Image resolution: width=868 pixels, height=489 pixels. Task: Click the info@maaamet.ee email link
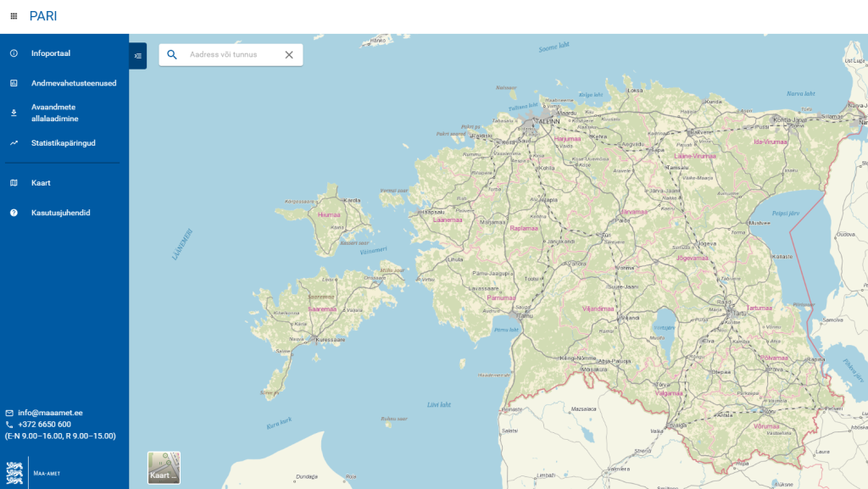50,413
